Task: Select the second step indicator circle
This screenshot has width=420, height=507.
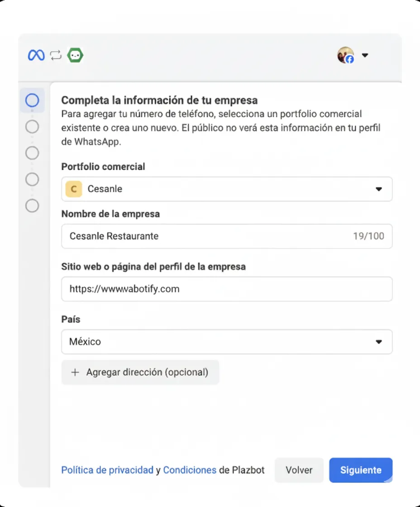Action: (32, 127)
